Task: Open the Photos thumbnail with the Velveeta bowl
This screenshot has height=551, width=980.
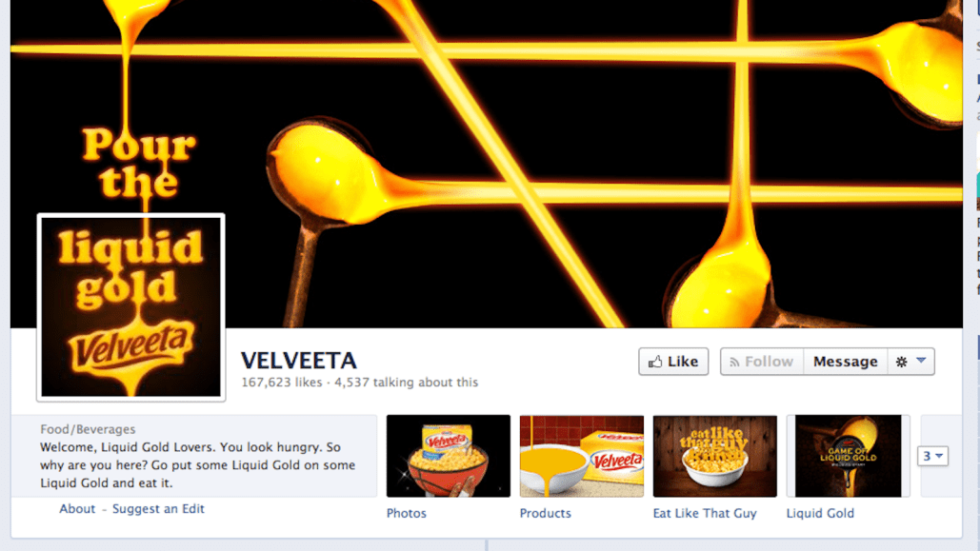Action: (449, 456)
